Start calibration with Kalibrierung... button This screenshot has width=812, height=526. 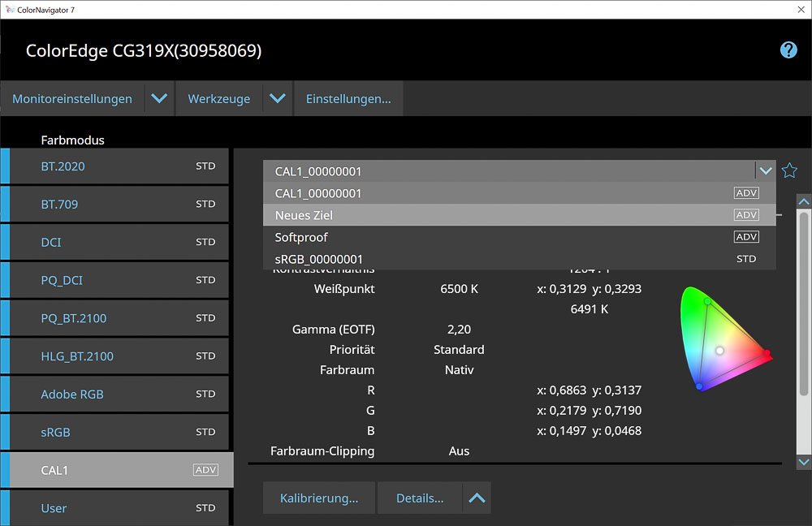coord(319,498)
